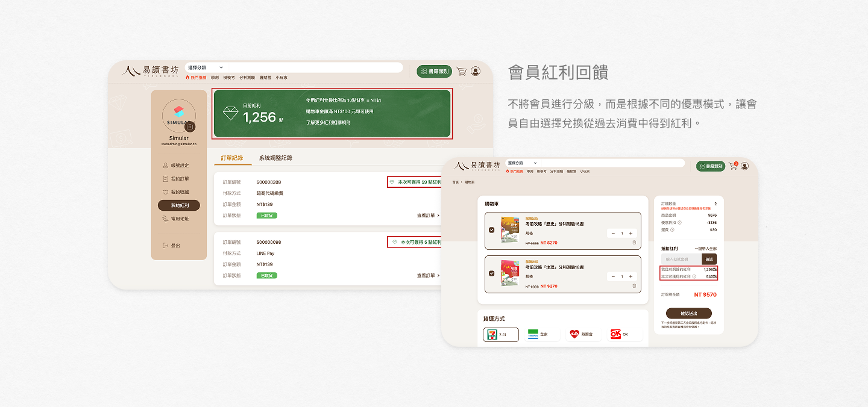
Task: Click the help icon beside 優惠折扣
Action: 679,222
